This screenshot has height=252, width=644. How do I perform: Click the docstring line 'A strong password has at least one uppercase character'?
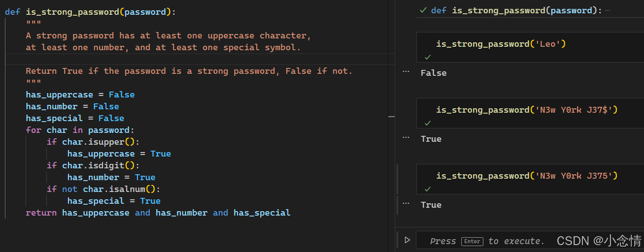coord(169,35)
